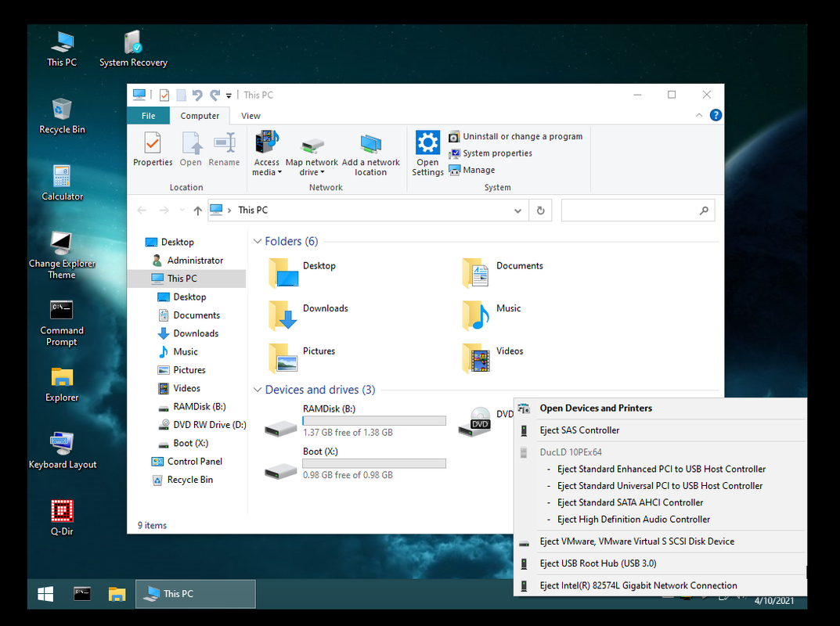Choose Eject USB Root Hub (USB 3.0)
Viewport: 840px width, 626px height.
point(660,564)
